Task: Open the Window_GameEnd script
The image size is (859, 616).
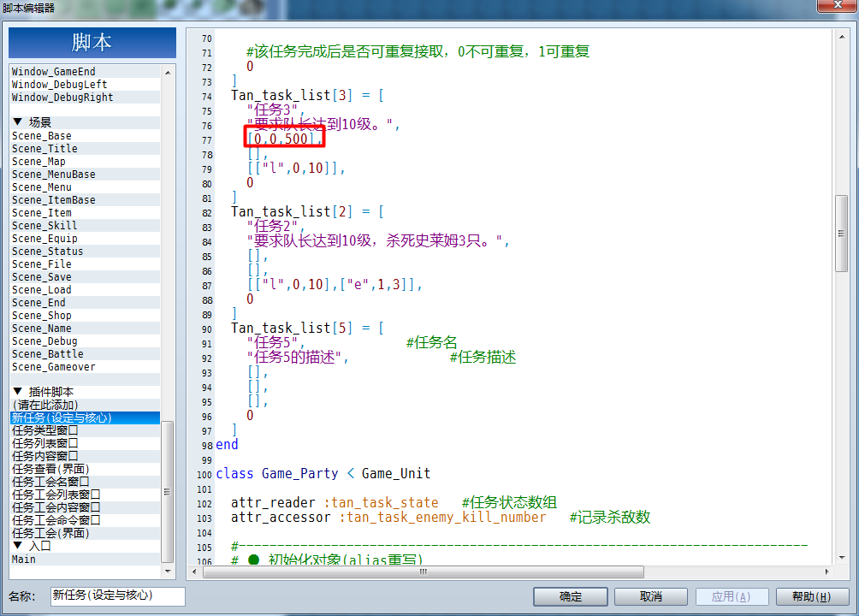Action: [x=86, y=72]
